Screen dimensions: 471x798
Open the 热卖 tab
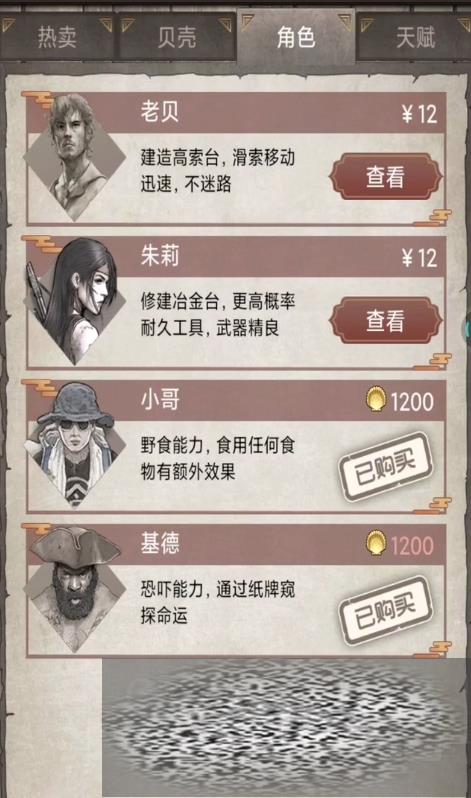(57, 37)
